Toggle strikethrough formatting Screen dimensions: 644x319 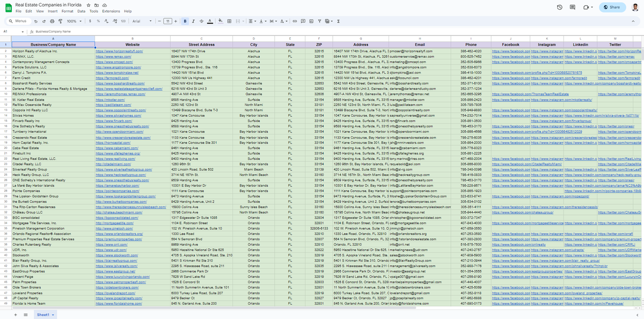point(201,21)
